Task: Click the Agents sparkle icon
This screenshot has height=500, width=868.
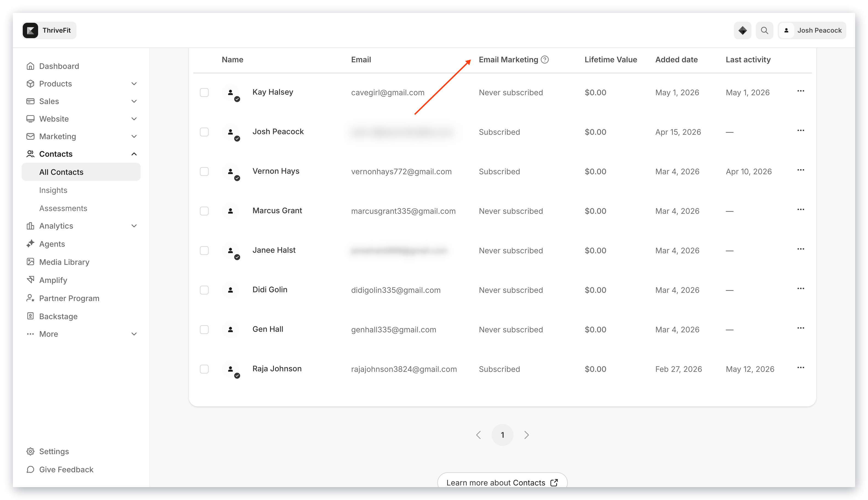Action: (30, 244)
